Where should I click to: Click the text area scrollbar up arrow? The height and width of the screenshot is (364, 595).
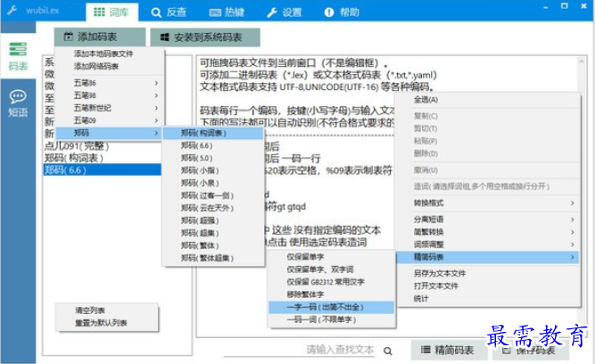click(581, 61)
